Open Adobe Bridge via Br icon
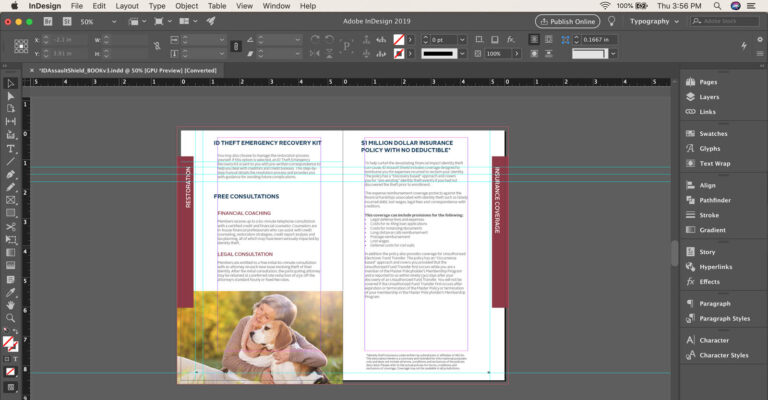 pos(48,22)
